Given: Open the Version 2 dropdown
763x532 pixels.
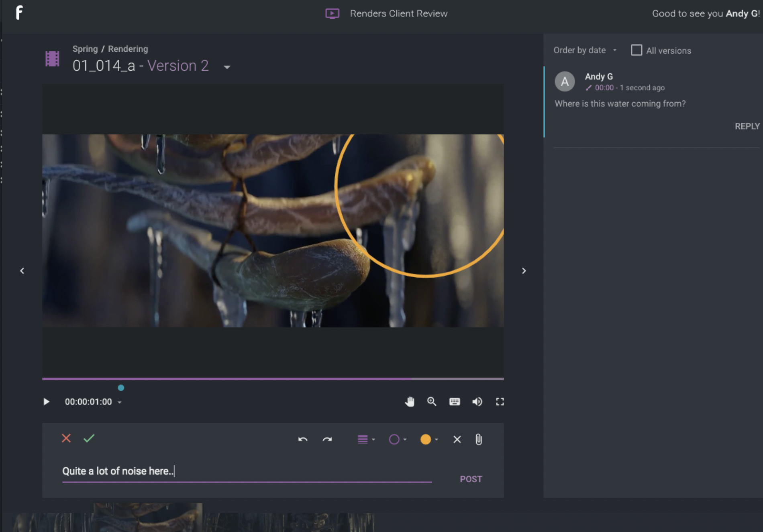Looking at the screenshot, I should coord(227,67).
